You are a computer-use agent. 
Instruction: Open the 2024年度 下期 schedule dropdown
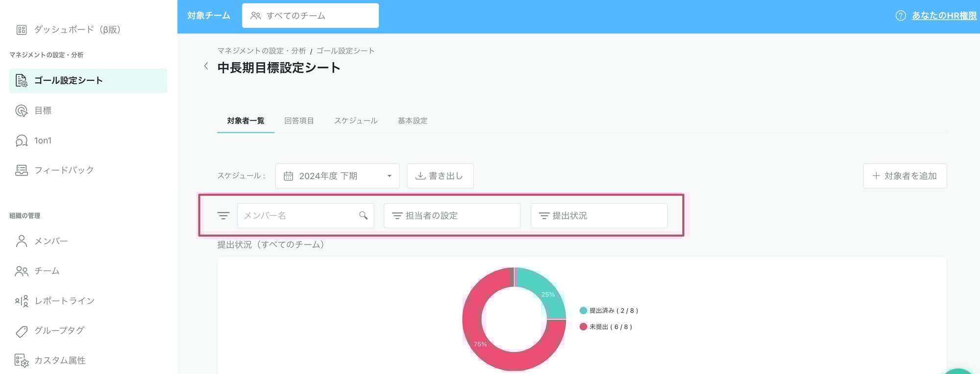(337, 176)
